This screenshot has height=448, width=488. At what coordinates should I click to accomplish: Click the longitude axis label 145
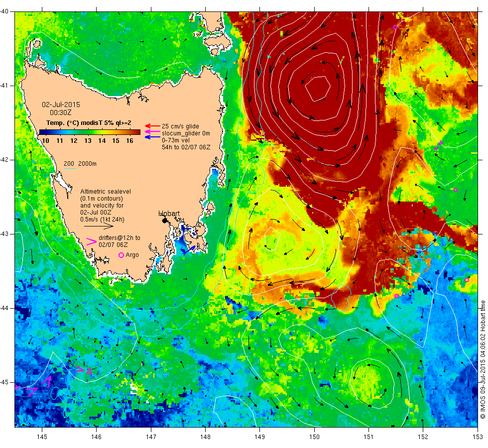pos(42,437)
